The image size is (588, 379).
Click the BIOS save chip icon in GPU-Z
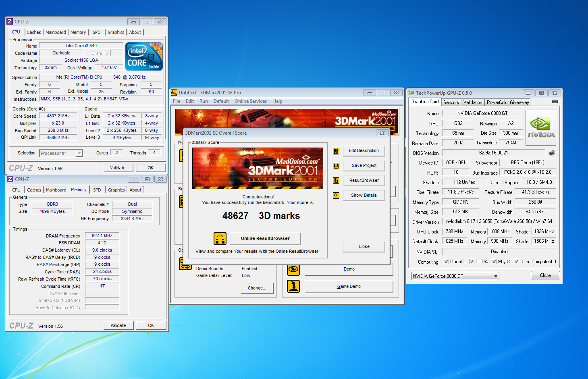click(552, 153)
